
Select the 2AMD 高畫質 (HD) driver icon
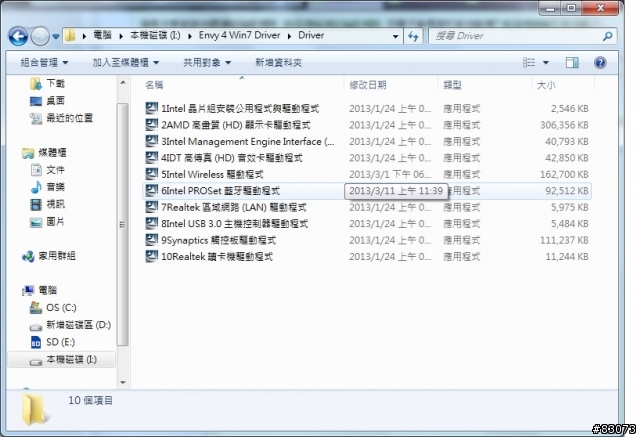pos(152,124)
